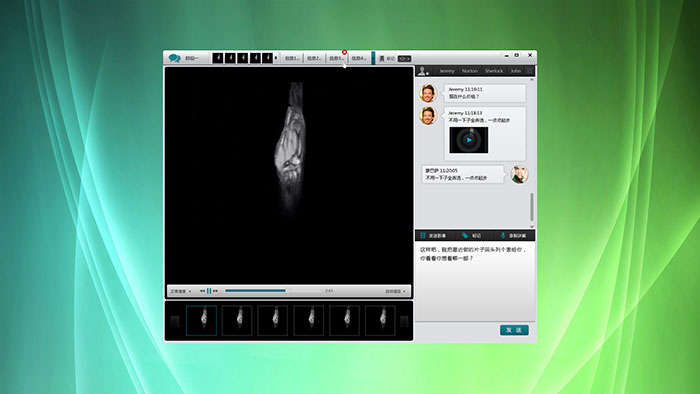Click inside the message text input area
700x394 pixels.
(x=475, y=281)
